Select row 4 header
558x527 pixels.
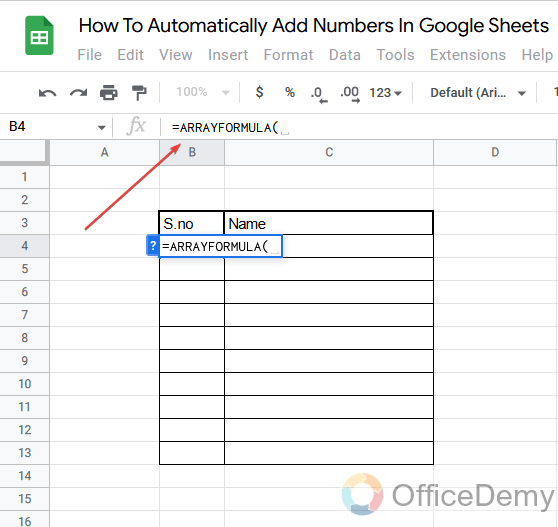tap(24, 246)
